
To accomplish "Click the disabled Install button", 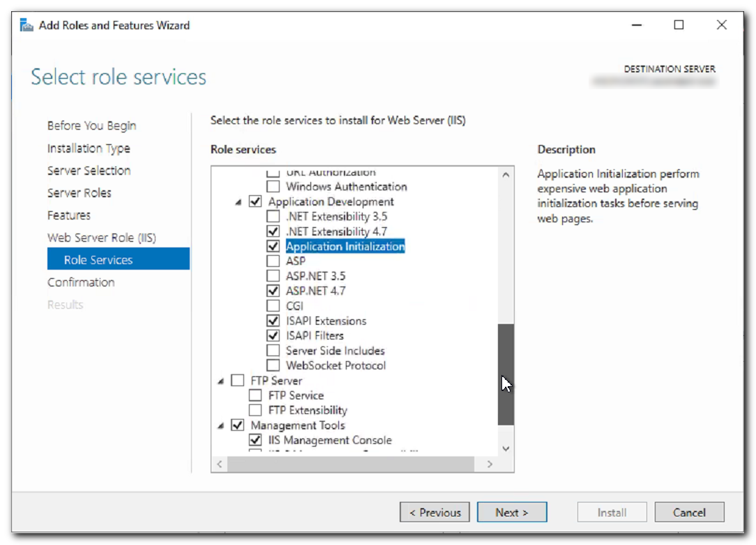I will coord(612,512).
